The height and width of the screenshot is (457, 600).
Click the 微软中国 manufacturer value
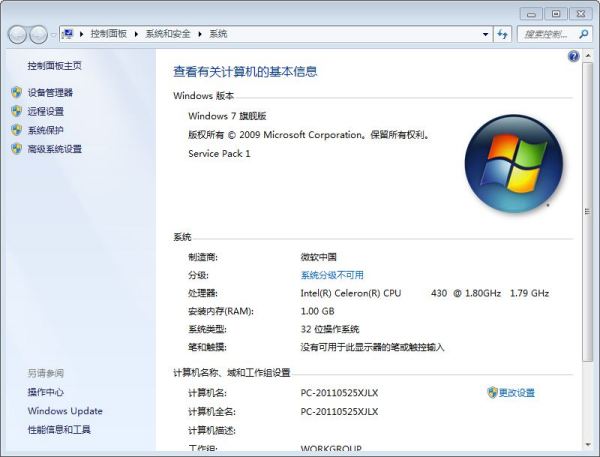318,257
